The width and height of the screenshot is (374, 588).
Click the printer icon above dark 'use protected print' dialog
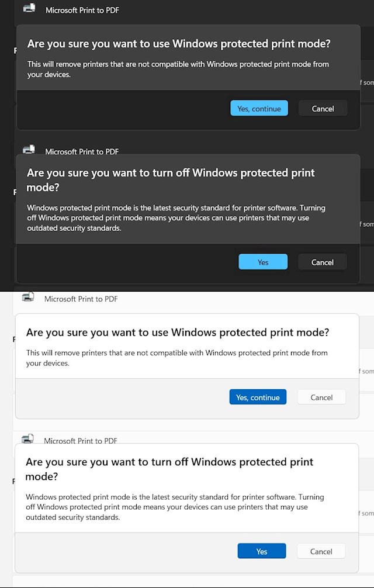pyautogui.click(x=29, y=8)
